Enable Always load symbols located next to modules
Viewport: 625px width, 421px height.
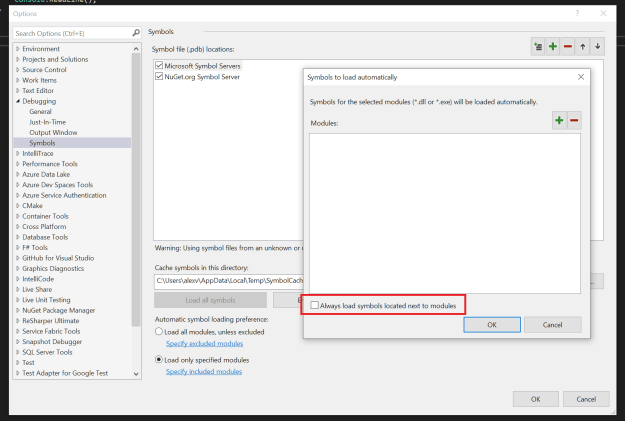317,304
